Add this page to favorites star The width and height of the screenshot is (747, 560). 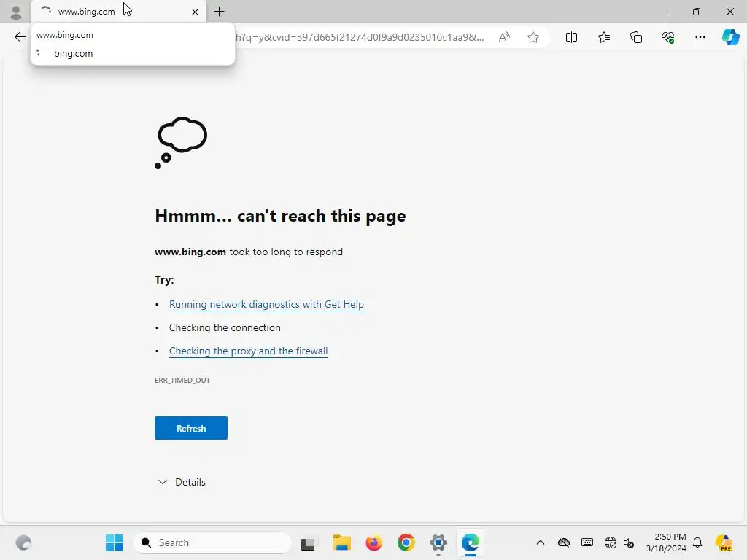tap(533, 37)
